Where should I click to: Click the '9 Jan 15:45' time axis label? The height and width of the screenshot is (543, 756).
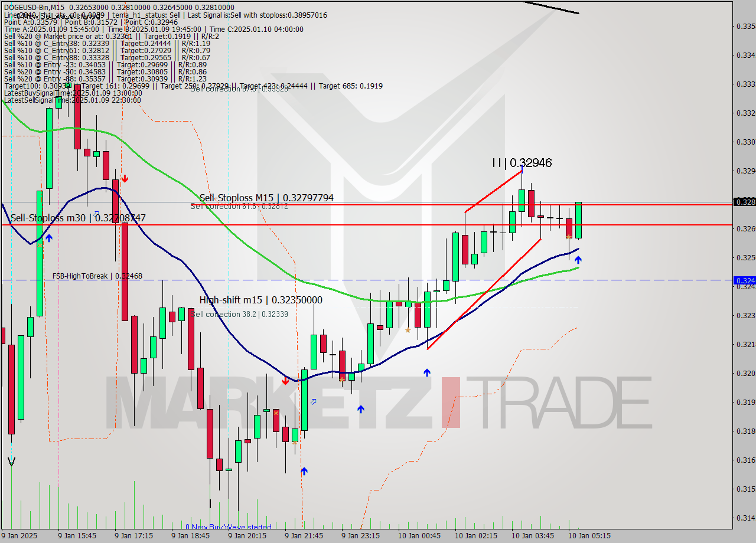pos(77,536)
